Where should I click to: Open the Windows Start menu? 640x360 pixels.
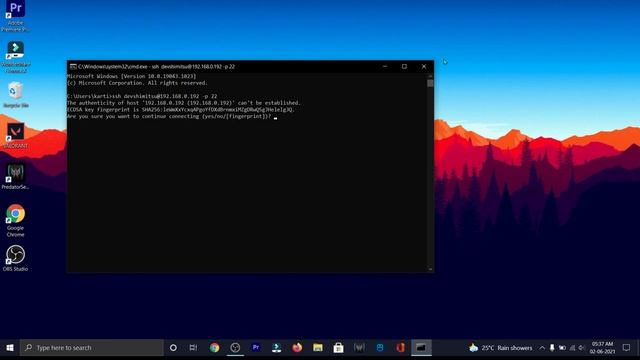(10, 348)
